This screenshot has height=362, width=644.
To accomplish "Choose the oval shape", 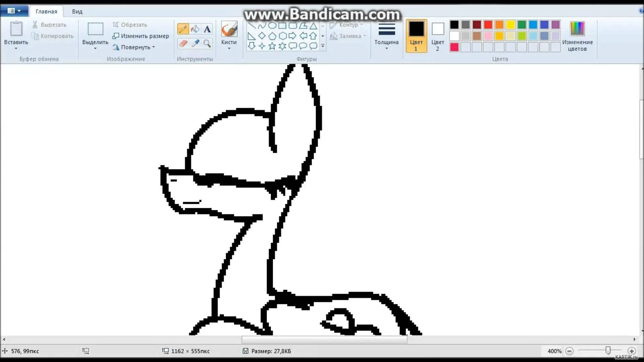I will coord(272,25).
